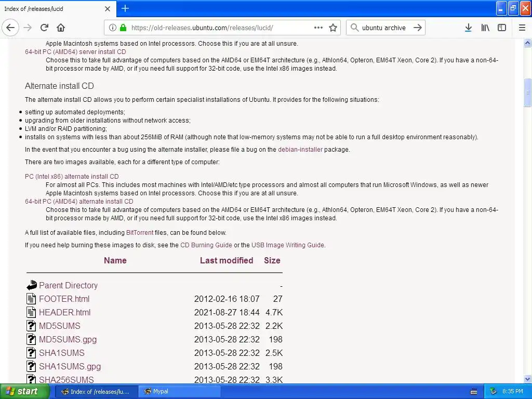The height and width of the screenshot is (399, 532).
Task: Sort listing by Name column
Action: (115, 261)
